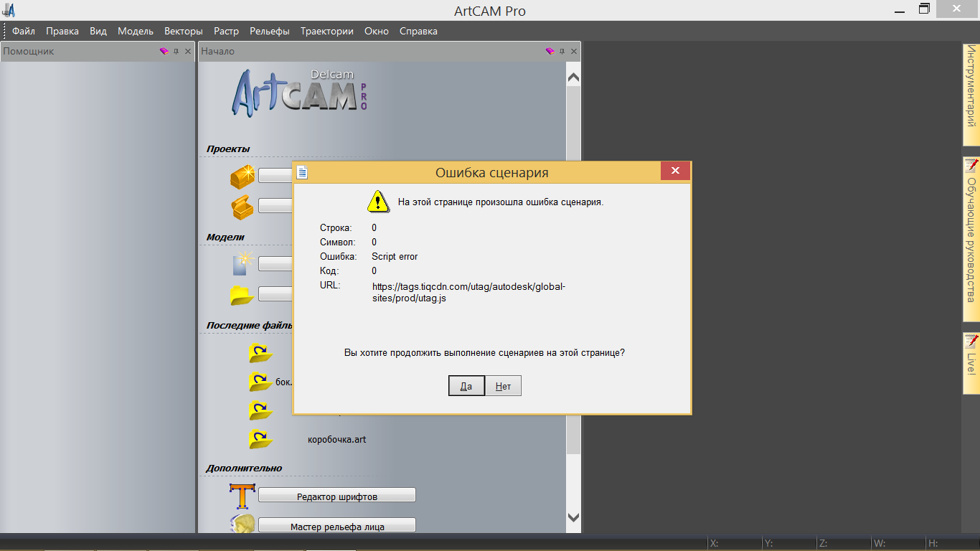Click the 'Script error' message text

[x=395, y=256]
